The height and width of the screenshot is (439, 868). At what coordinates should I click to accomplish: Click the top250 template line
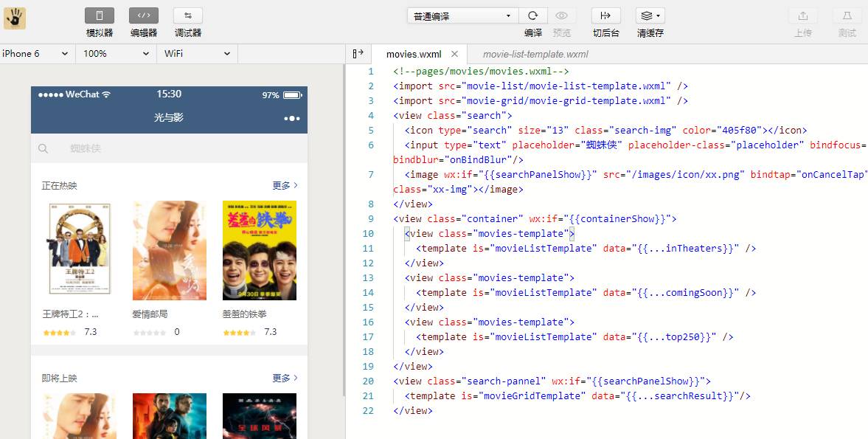[x=574, y=336]
